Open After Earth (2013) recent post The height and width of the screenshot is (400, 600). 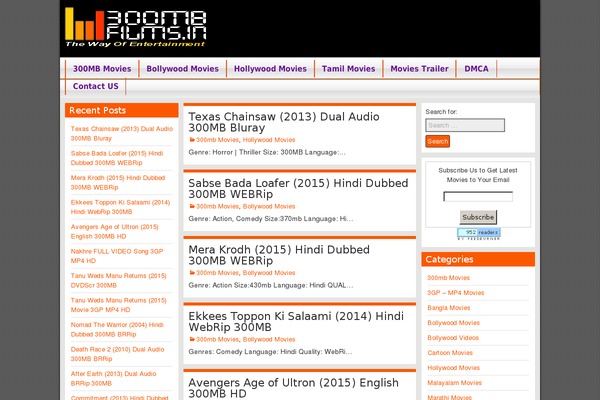113,379
